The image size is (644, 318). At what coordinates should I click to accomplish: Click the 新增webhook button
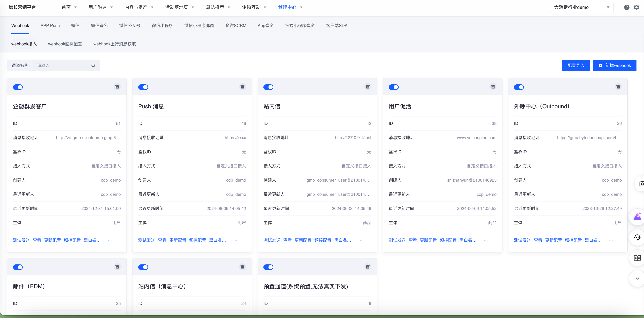click(615, 65)
